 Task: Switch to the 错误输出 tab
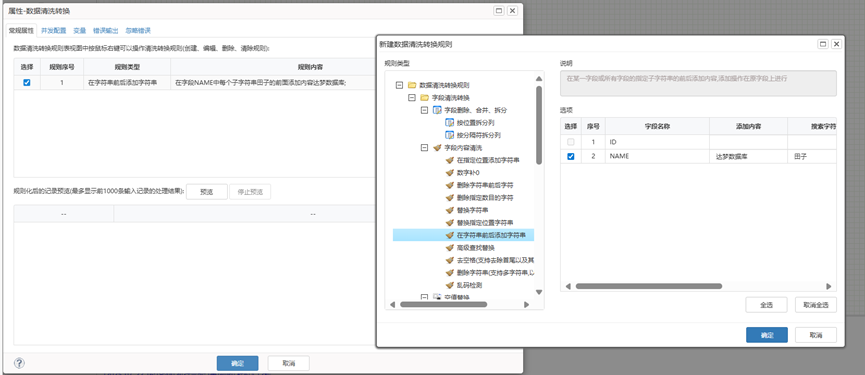[105, 31]
